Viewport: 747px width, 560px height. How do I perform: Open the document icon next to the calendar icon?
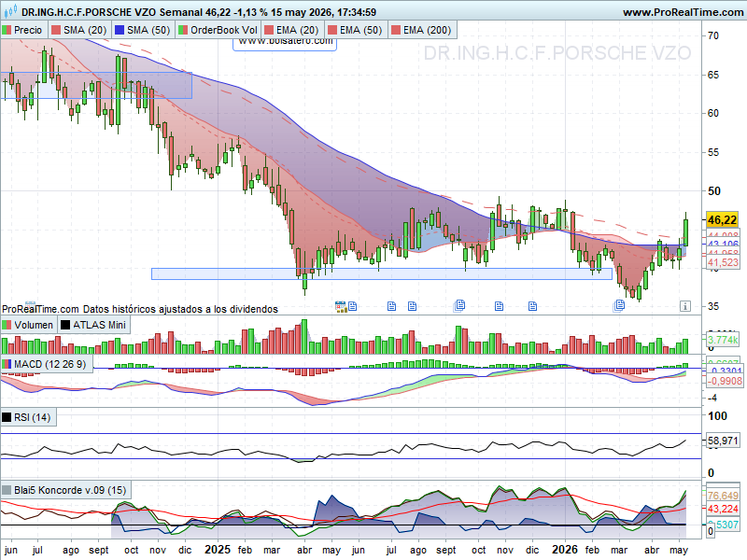point(353,306)
